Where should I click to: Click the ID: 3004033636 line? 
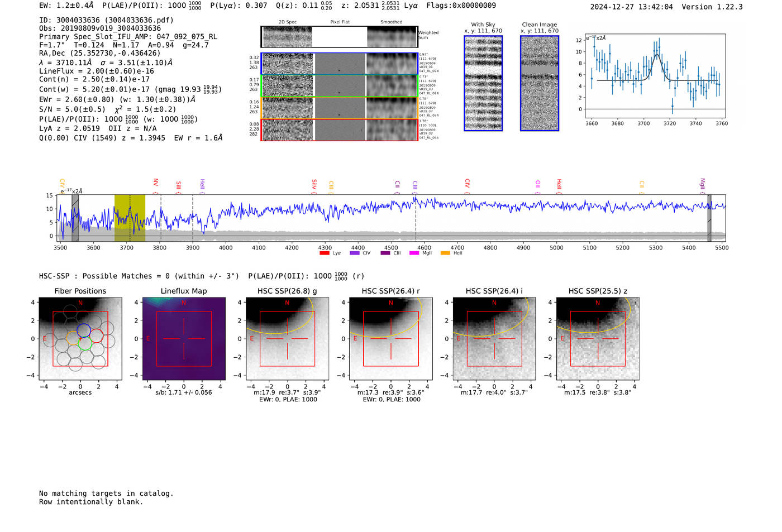pyautogui.click(x=106, y=20)
